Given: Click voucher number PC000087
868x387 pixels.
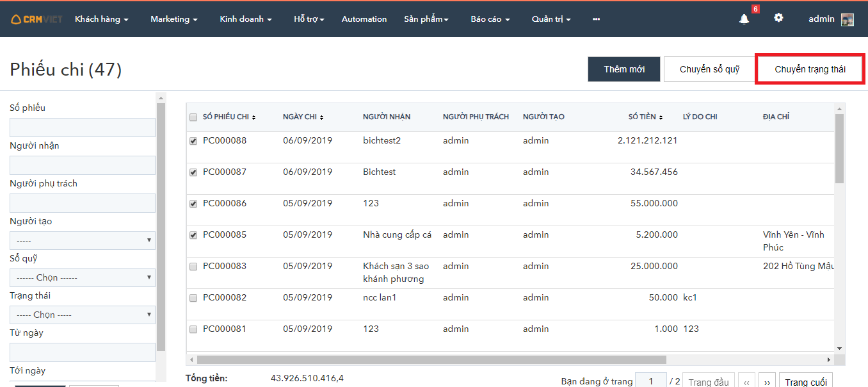Looking at the screenshot, I should click(225, 172).
